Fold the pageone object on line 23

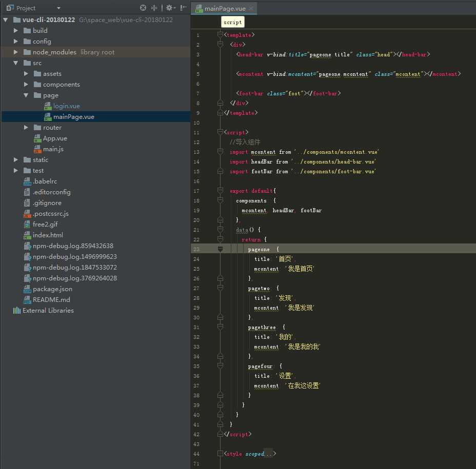pos(221,249)
